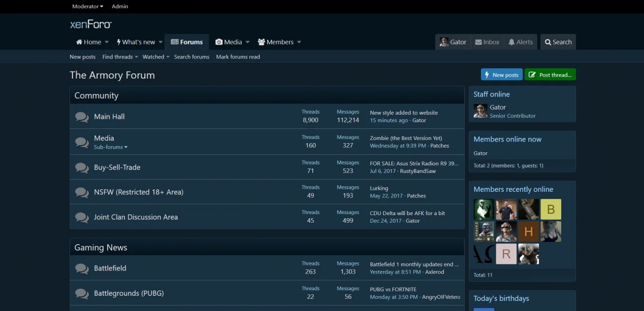The height and width of the screenshot is (311, 644).
Task: Click the Mark forums read link
Action: pos(238,57)
